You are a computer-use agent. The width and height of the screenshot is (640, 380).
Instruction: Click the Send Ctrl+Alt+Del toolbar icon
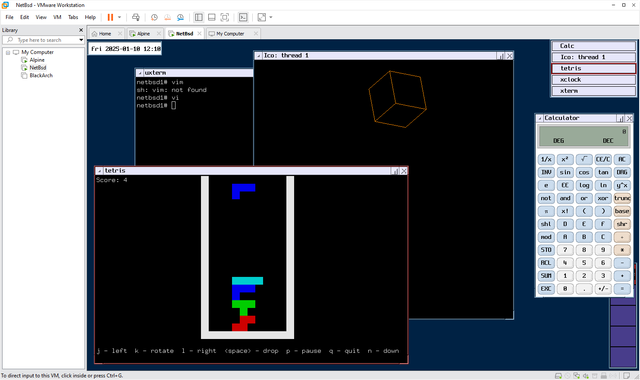[136, 17]
